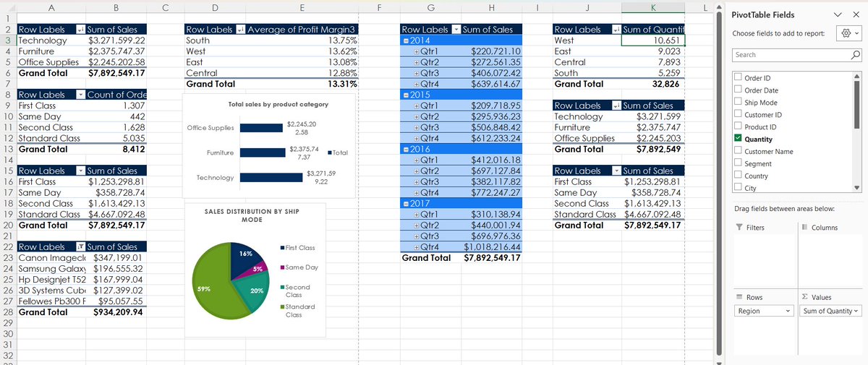868x365 pixels.
Task: Open Row Labels filter in cell A22
Action: 80,246
